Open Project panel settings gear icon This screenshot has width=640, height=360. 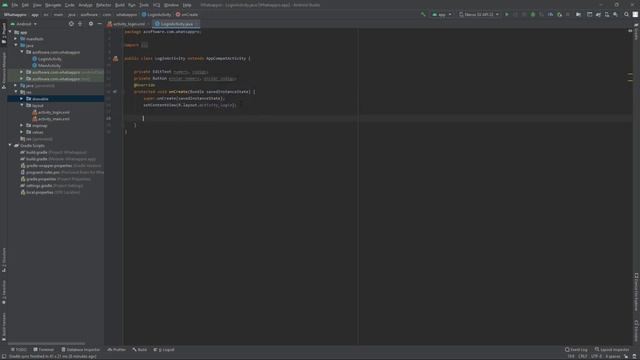(91, 24)
